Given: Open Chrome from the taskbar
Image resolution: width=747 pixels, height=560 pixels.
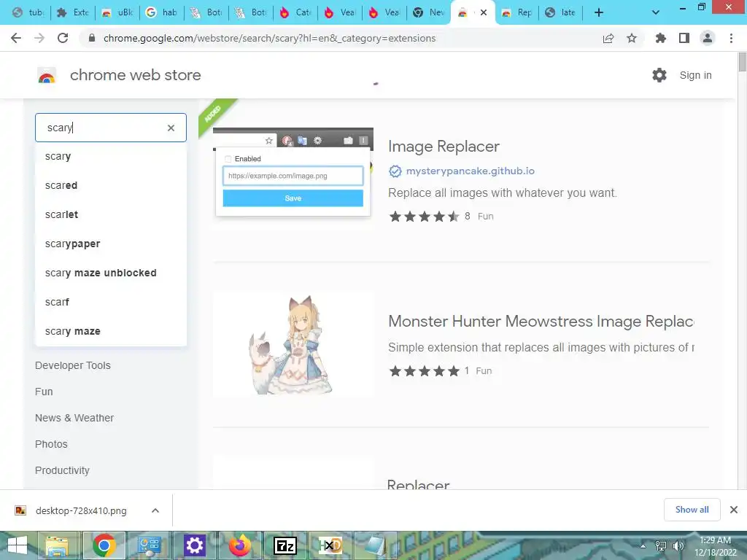Looking at the screenshot, I should point(104,545).
